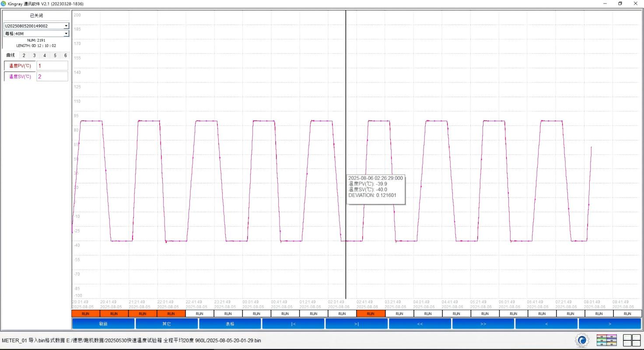Viewport: 644px width, 350px height.
Task: Click the 刷新 refresh button
Action: [x=103, y=324]
